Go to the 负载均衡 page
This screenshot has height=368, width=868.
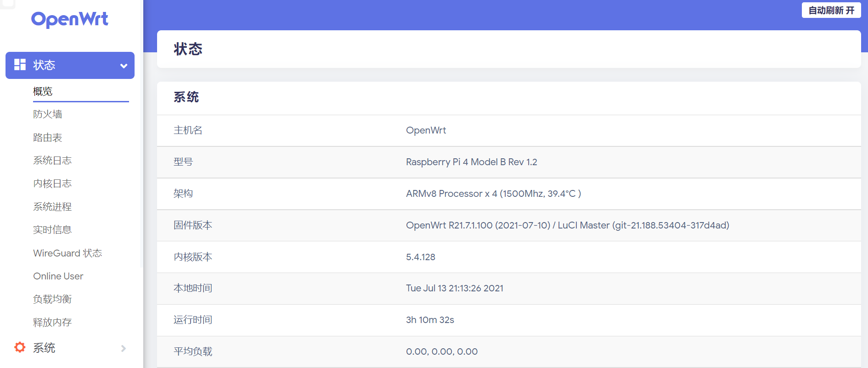point(52,299)
